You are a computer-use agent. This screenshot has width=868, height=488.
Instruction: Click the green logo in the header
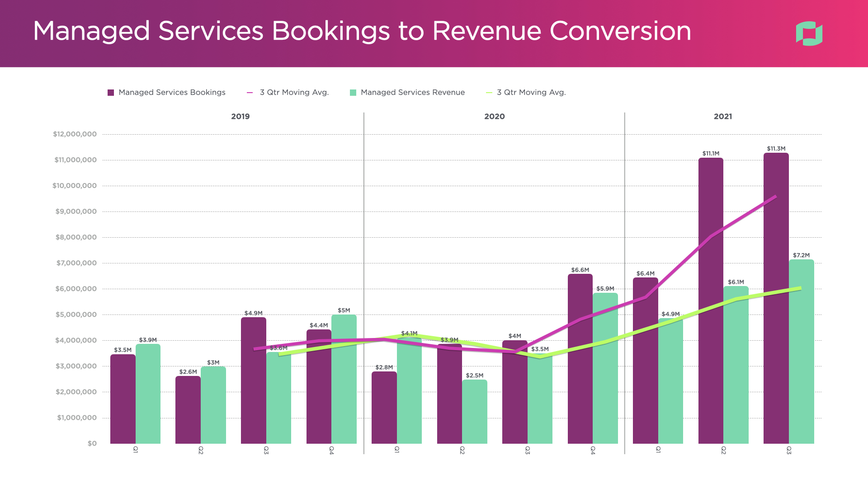(x=809, y=33)
